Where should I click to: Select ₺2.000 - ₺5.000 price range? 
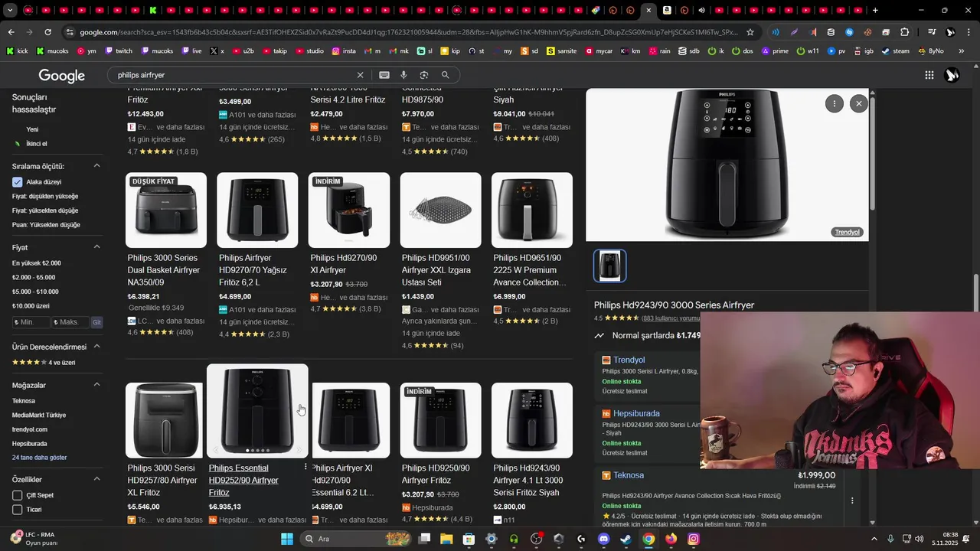(34, 277)
